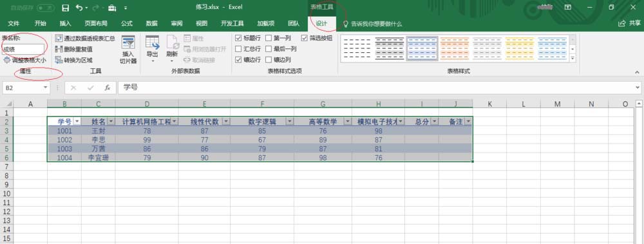Toggle the AutoSave switch

[x=45, y=8]
